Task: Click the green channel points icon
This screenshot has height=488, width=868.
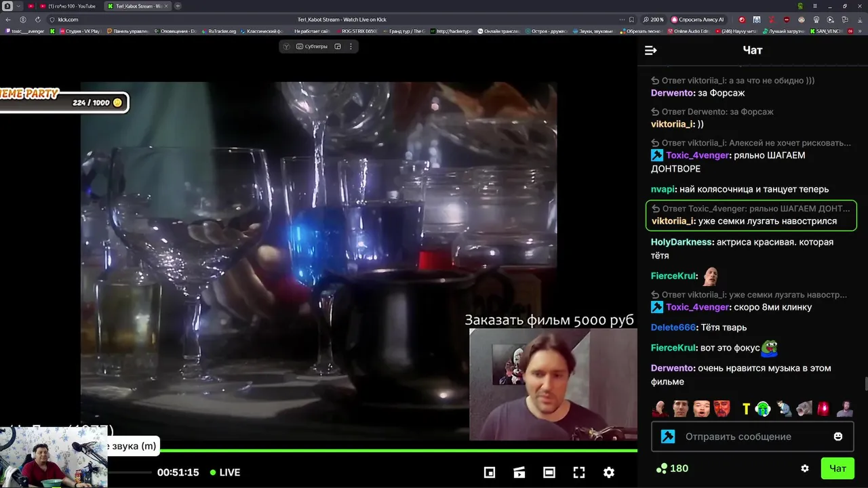Action: pyautogui.click(x=662, y=468)
